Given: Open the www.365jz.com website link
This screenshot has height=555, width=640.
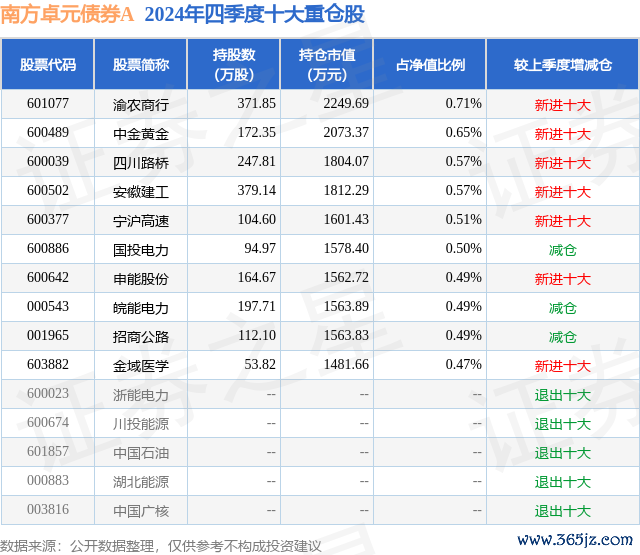Looking at the screenshot, I should coord(575,539).
